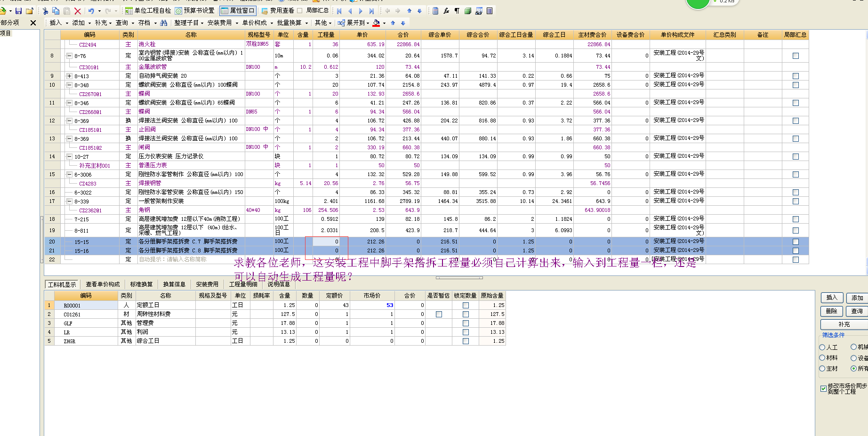Go to previous record arrow
The width and height of the screenshot is (868, 436).
pos(350,11)
